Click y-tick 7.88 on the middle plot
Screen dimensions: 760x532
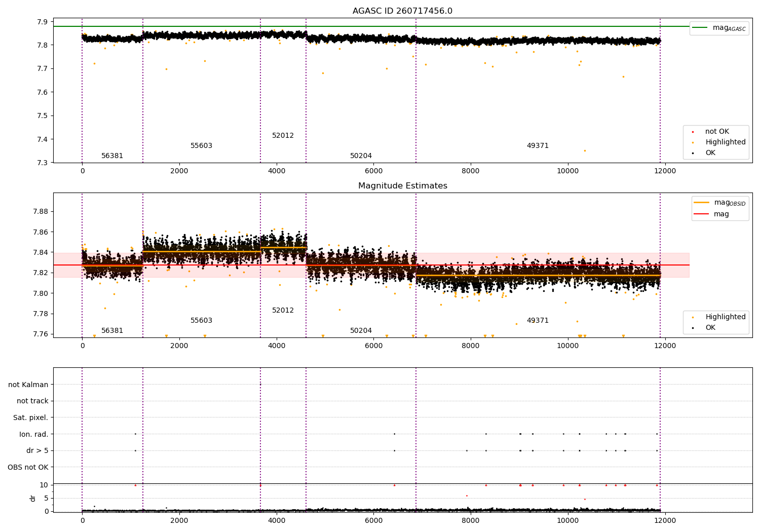[x=40, y=212]
